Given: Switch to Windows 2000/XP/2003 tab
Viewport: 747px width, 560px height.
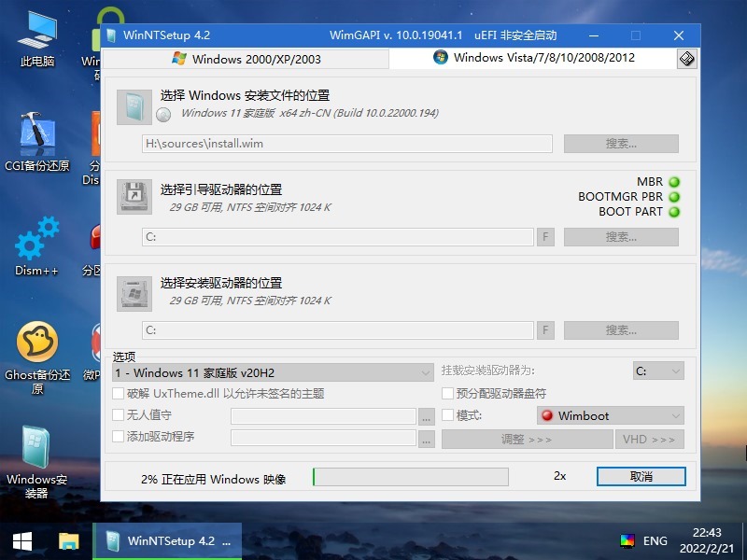Looking at the screenshot, I should point(246,59).
